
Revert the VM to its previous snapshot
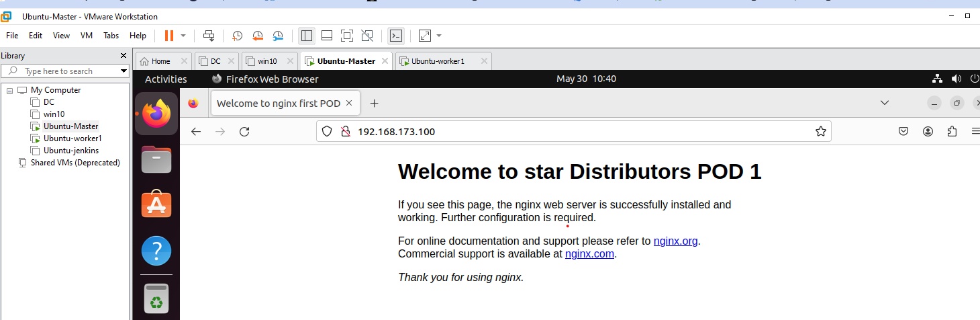[x=258, y=36]
